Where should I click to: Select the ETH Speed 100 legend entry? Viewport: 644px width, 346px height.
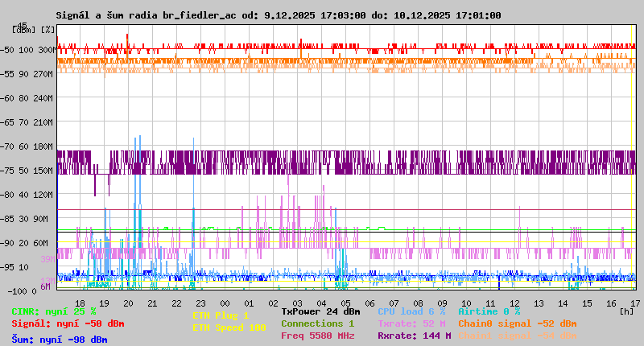click(x=229, y=327)
